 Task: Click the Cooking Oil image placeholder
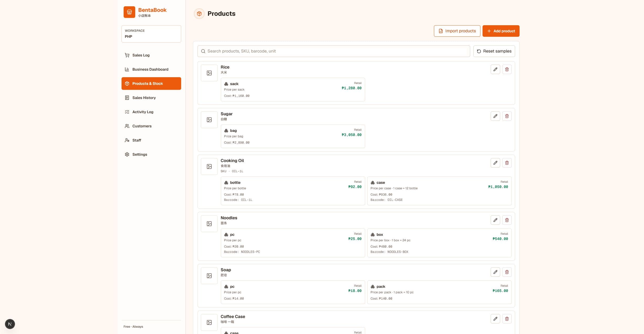point(209,166)
